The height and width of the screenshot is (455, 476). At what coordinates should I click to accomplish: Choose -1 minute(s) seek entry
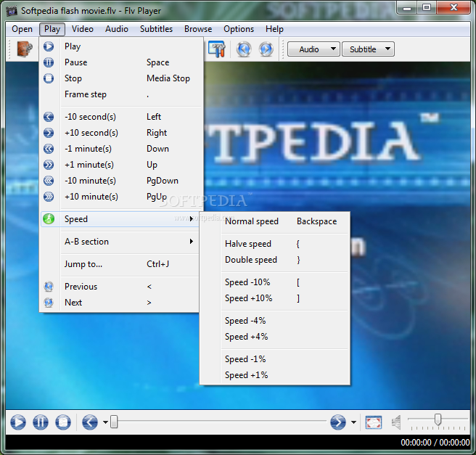[x=121, y=149]
